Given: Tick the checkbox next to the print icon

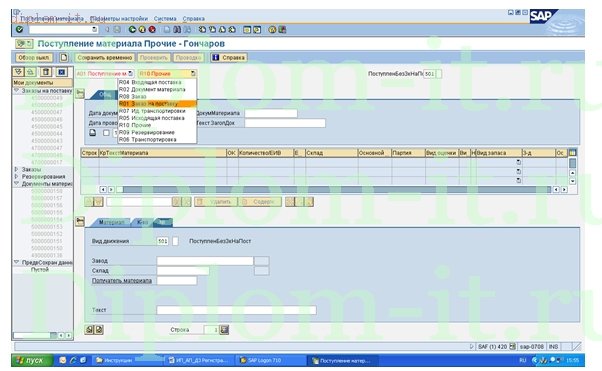Looking at the screenshot, I should click(x=106, y=132).
